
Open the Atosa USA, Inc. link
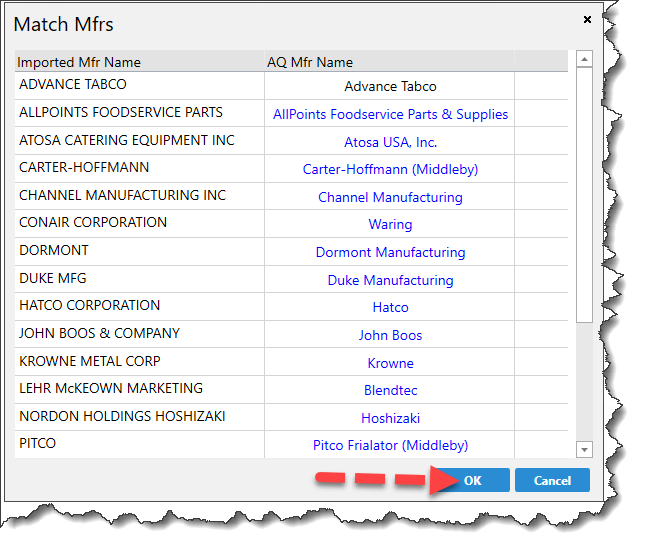(x=390, y=142)
